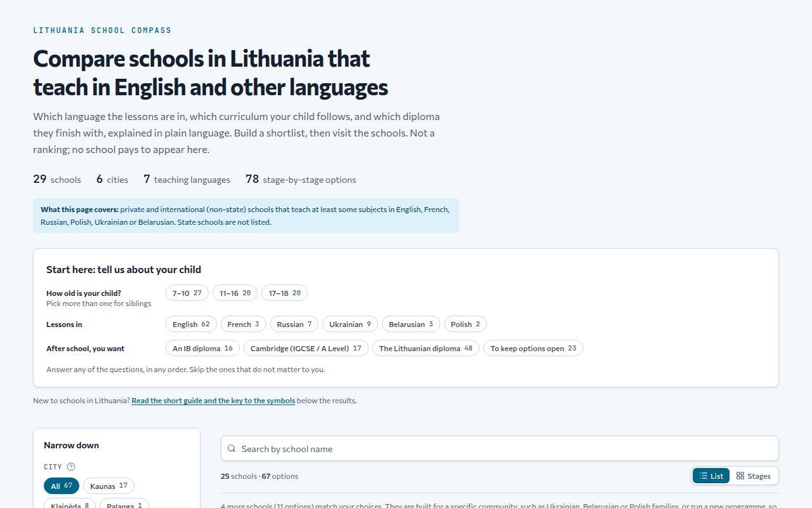Choose An IB diploma chip

(x=203, y=348)
